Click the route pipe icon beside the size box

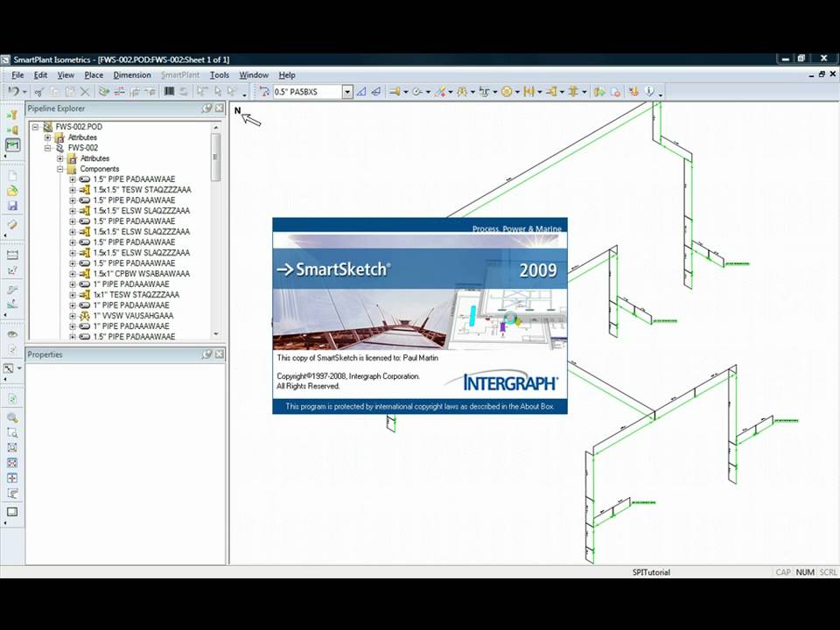click(x=264, y=92)
